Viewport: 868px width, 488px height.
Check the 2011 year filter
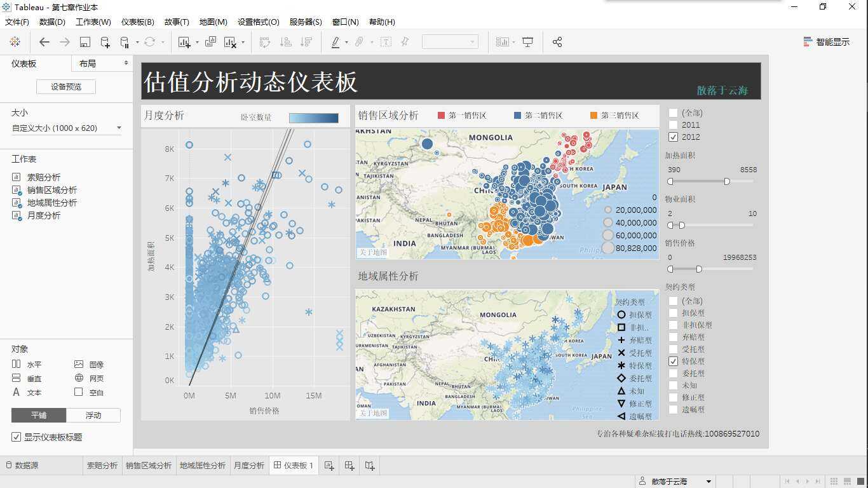(x=673, y=125)
